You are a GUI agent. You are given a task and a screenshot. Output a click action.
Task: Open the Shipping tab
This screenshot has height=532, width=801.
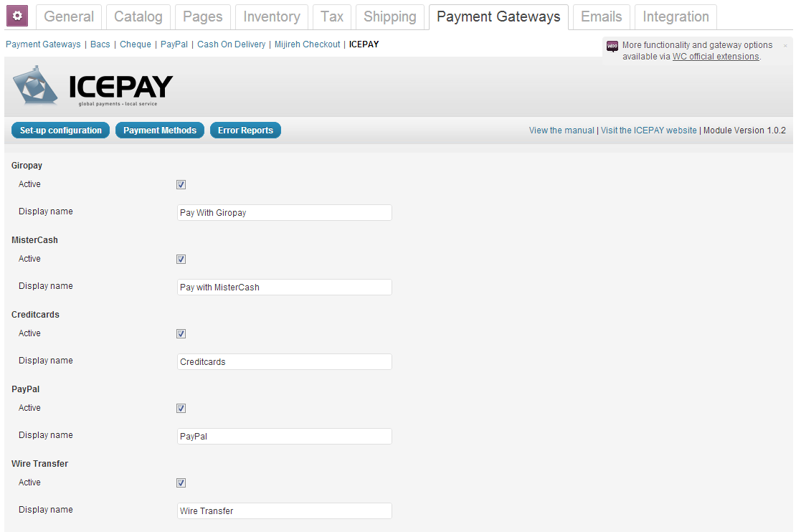tap(390, 16)
